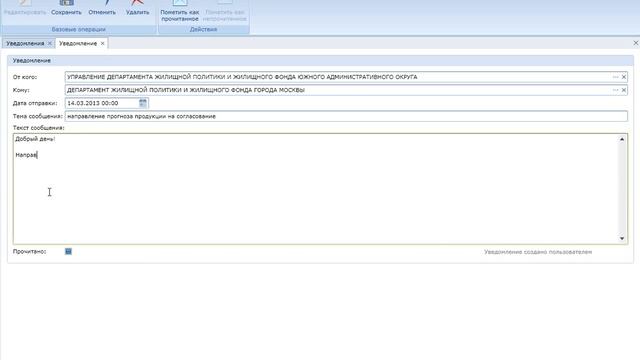Click the Текст сообщения label
Image resolution: width=640 pixels, height=360 pixels.
[x=38, y=128]
